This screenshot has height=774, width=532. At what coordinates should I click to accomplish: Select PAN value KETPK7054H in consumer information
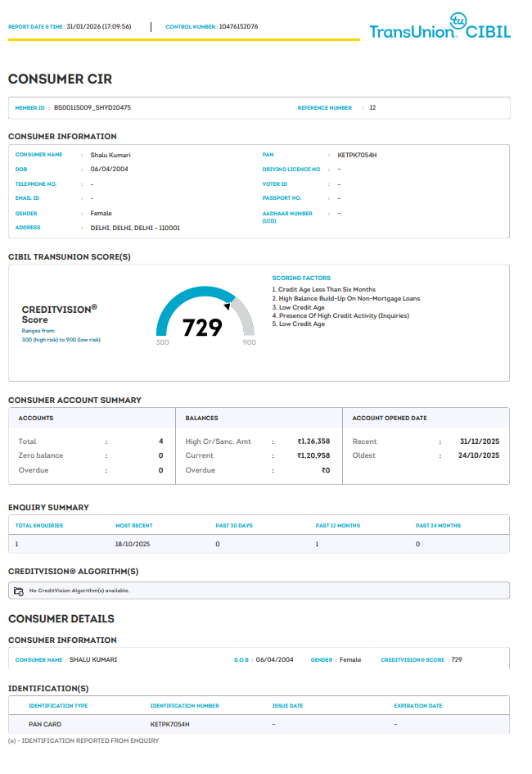coord(357,155)
